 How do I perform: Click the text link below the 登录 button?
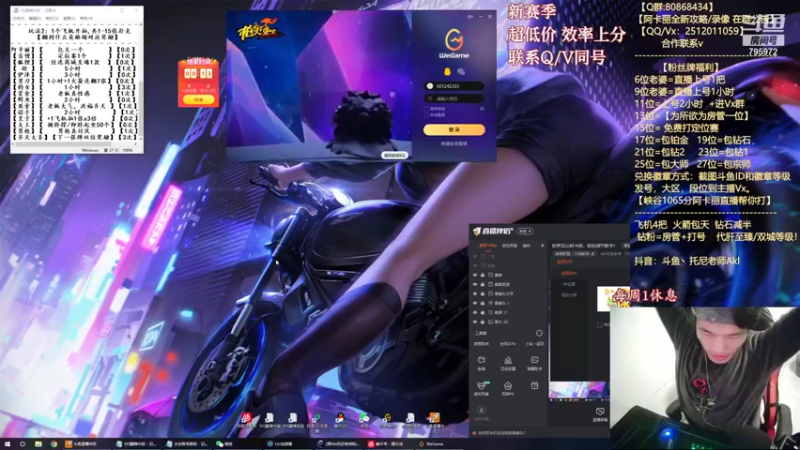(x=454, y=144)
